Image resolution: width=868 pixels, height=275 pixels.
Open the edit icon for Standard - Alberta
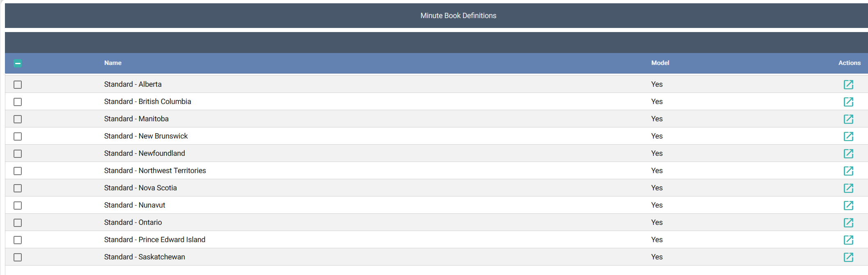[848, 85]
